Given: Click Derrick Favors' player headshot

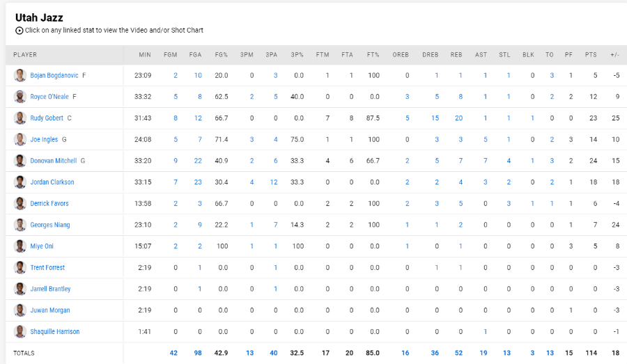Looking at the screenshot, I should pos(20,203).
